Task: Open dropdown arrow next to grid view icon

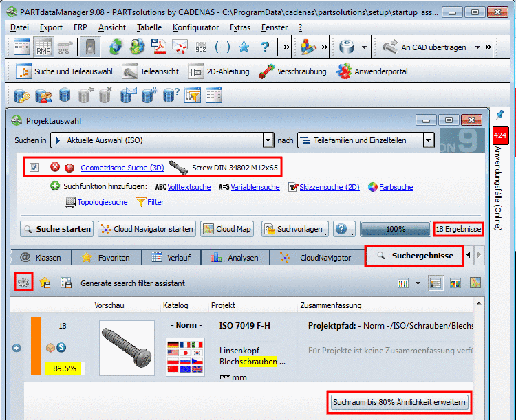Action: pos(418,283)
